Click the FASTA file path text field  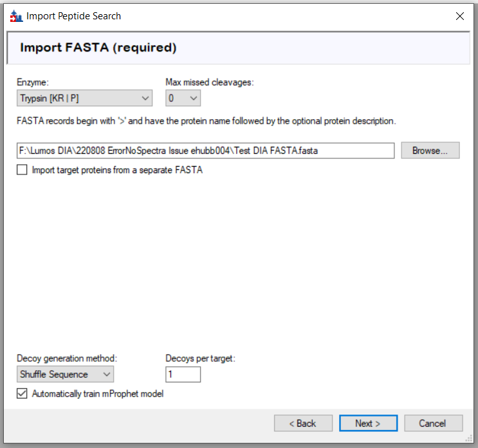pyautogui.click(x=205, y=151)
